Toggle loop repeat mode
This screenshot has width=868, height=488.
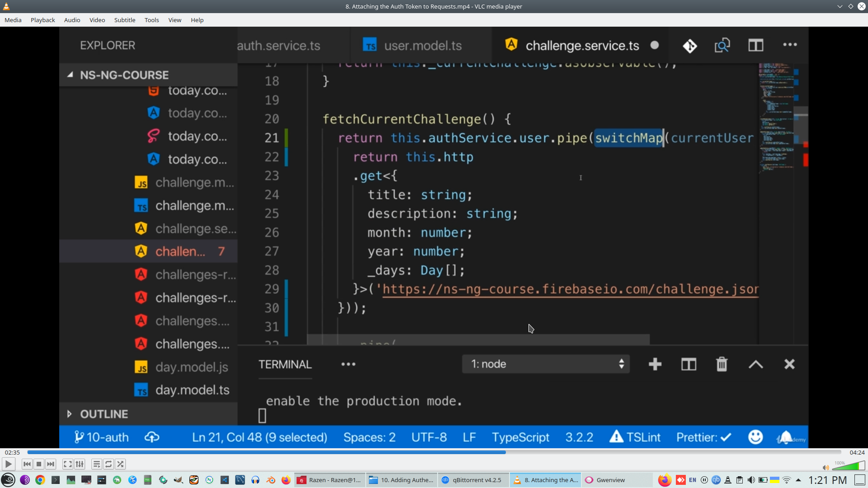108,464
